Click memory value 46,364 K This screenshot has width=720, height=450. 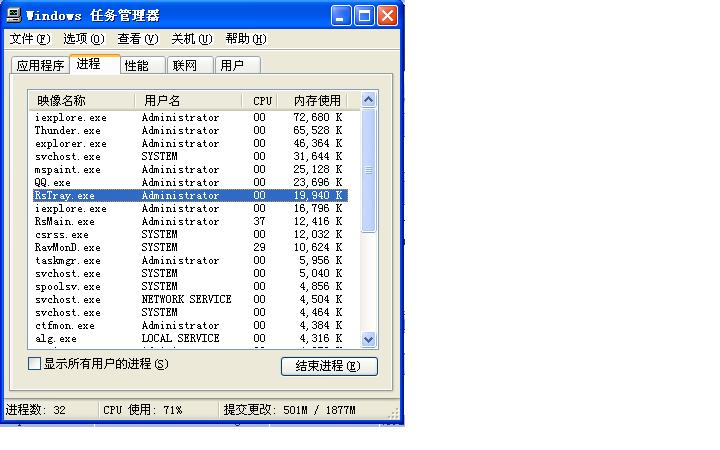[318, 143]
